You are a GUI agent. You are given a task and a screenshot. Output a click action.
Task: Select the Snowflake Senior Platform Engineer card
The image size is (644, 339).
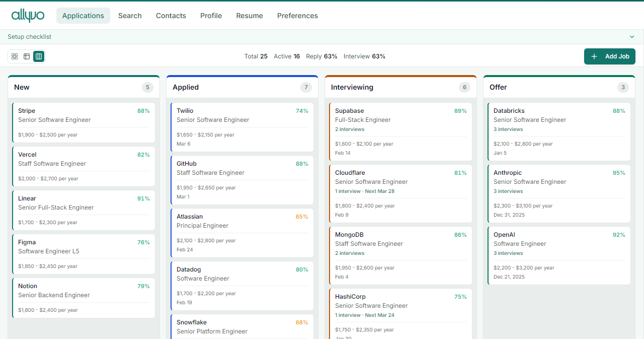point(242,326)
